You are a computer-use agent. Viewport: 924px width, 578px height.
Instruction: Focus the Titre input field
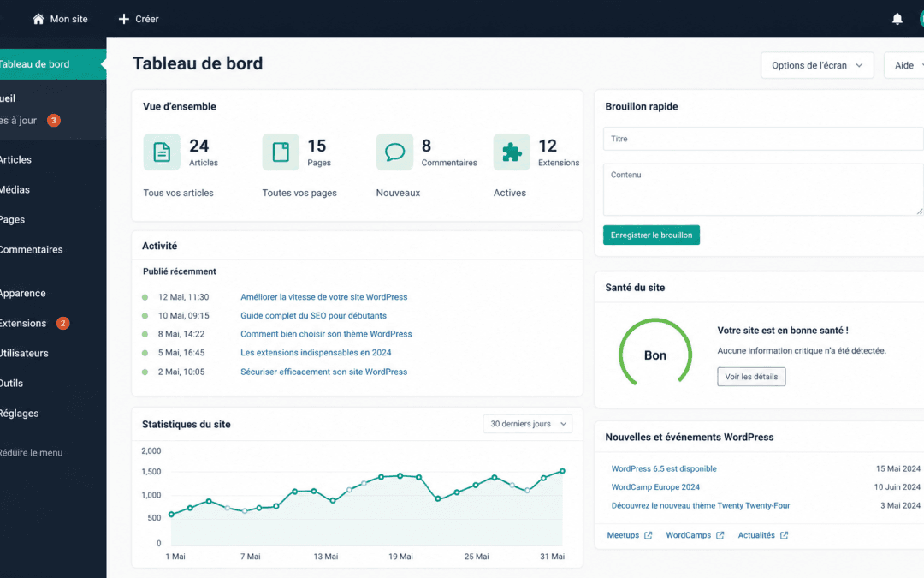point(763,139)
